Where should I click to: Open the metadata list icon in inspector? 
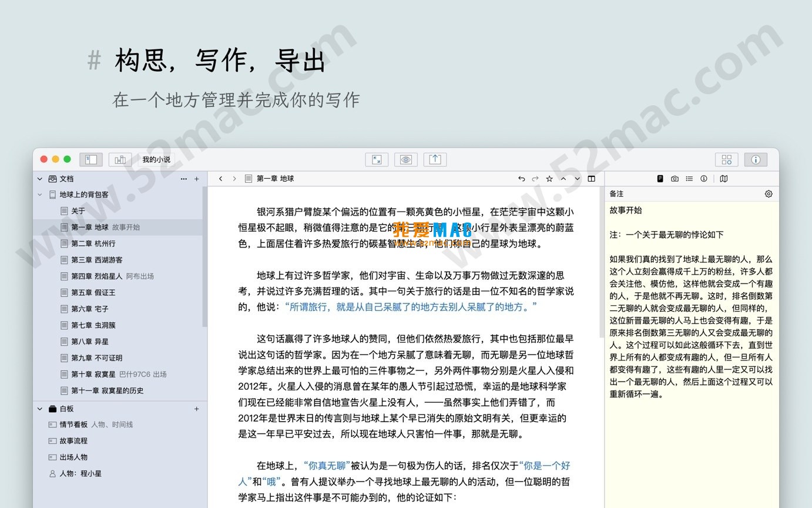(689, 179)
